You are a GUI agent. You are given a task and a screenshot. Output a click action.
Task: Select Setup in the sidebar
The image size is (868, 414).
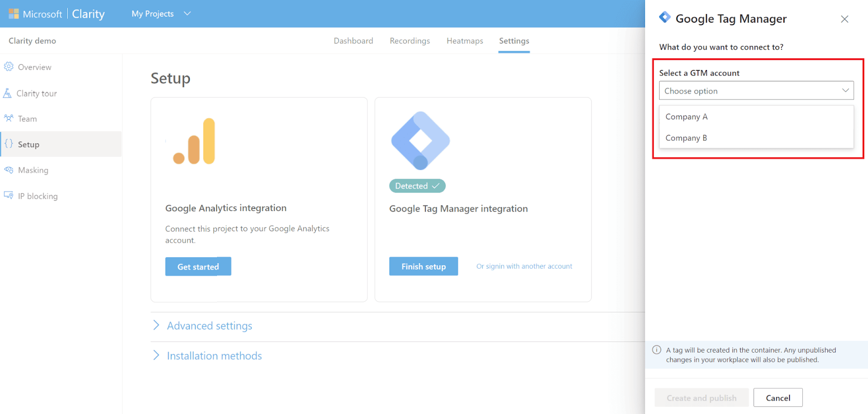(x=61, y=144)
